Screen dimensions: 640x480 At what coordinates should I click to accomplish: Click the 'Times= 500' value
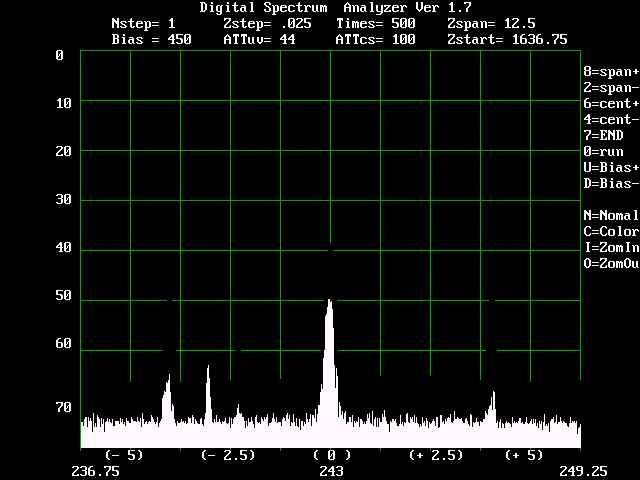[376, 24]
